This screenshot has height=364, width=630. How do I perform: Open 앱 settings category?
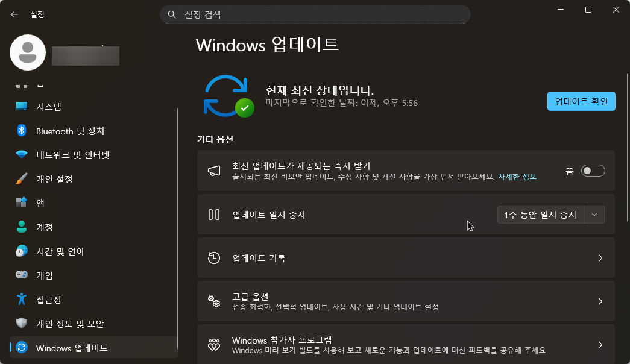click(93, 203)
